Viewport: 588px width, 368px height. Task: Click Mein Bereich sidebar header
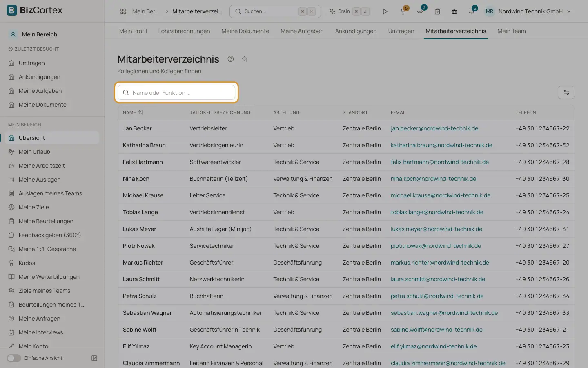coord(39,34)
